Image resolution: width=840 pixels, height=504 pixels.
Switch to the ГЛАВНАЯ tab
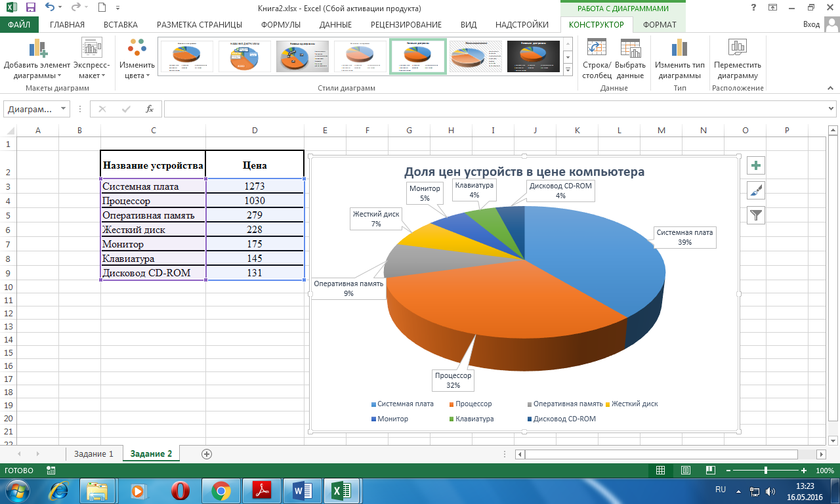coord(67,25)
